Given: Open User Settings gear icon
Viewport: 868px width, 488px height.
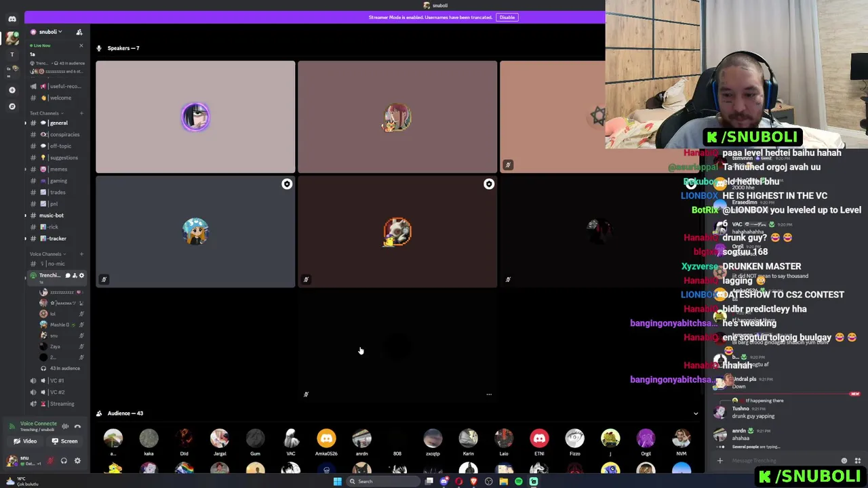Looking at the screenshot, I should pos(77,461).
